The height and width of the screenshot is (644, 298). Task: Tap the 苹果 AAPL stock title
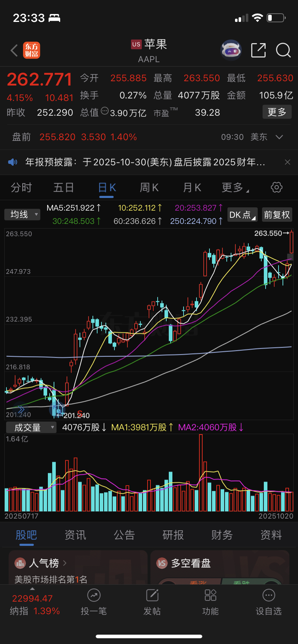[149, 51]
